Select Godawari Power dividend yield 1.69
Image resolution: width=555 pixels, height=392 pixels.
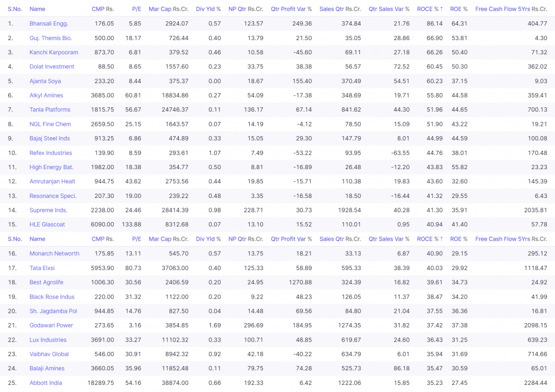[x=215, y=325]
